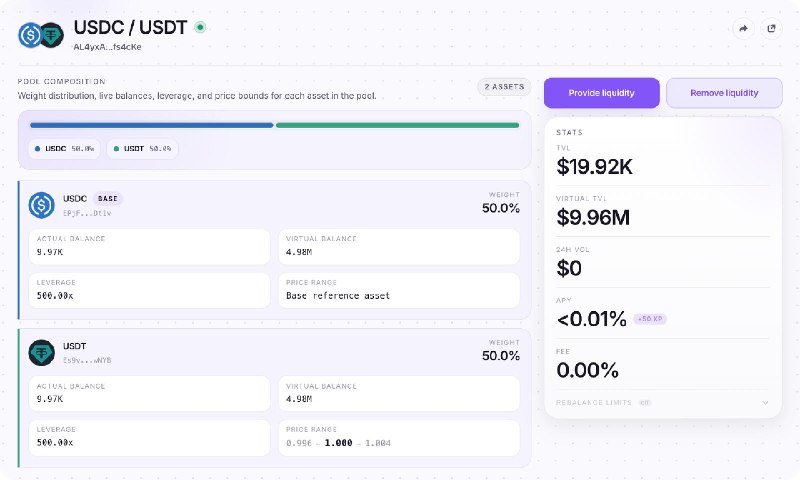Click the USDC/USDT pair token logo in header

click(x=41, y=35)
